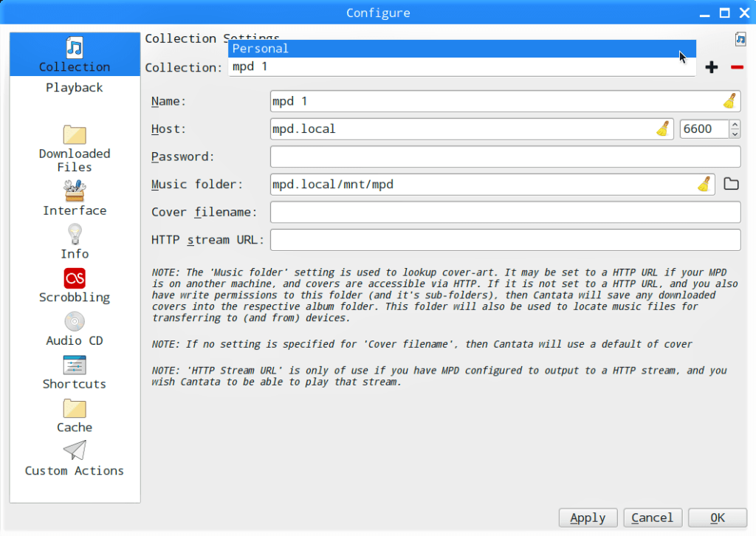Open the Cache settings page
Image resolution: width=756 pixels, height=536 pixels.
pos(75,415)
